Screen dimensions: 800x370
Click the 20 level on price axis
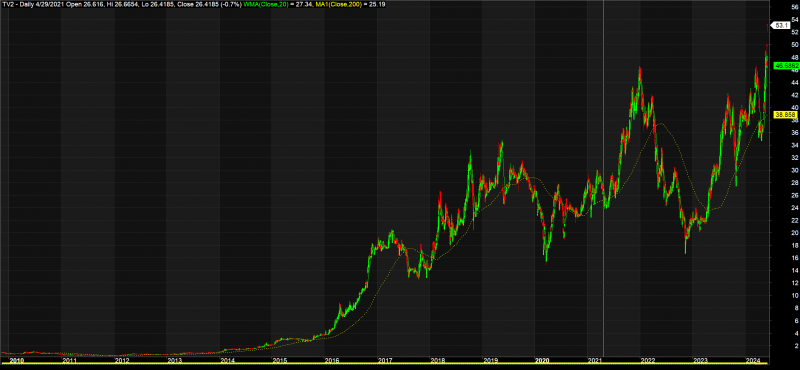(x=795, y=233)
